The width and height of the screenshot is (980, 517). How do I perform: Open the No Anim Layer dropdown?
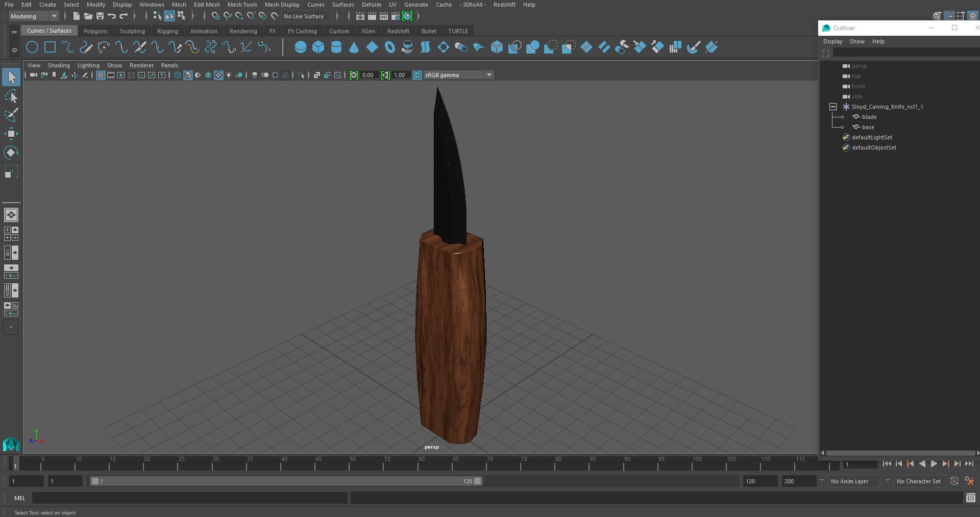click(x=854, y=481)
